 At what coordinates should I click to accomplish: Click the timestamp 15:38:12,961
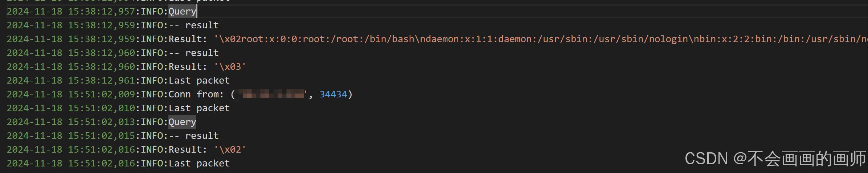[x=101, y=80]
